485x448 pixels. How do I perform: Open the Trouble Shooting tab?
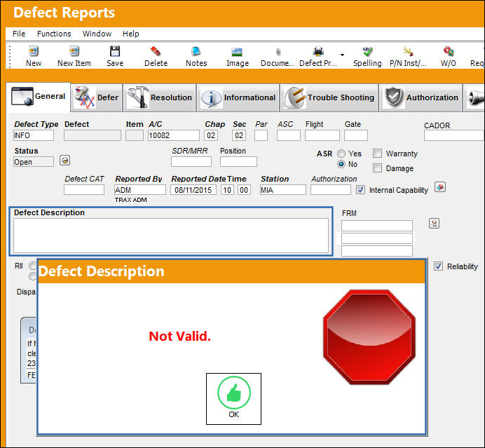tap(329, 97)
